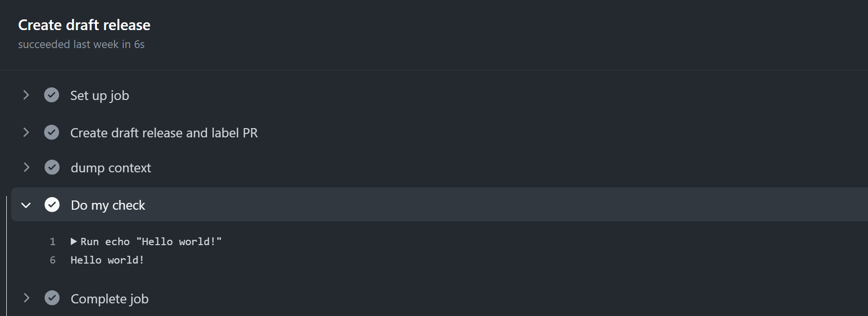Open the dump context step

pos(111,167)
